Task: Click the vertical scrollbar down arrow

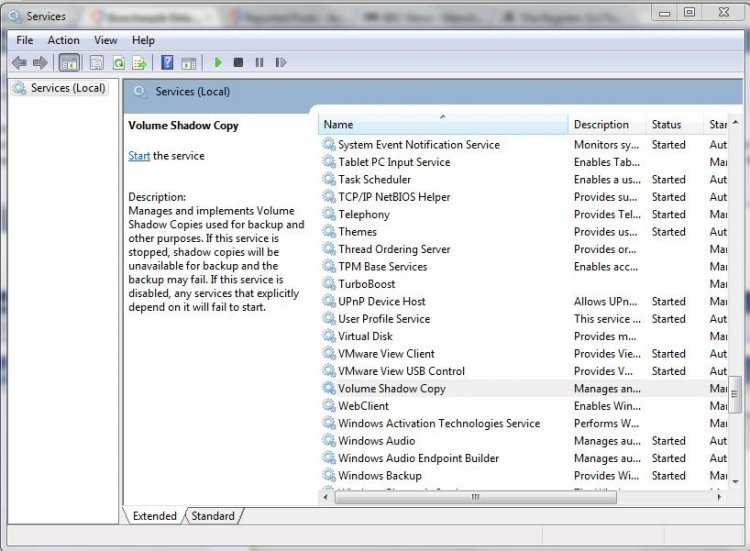Action: (735, 482)
